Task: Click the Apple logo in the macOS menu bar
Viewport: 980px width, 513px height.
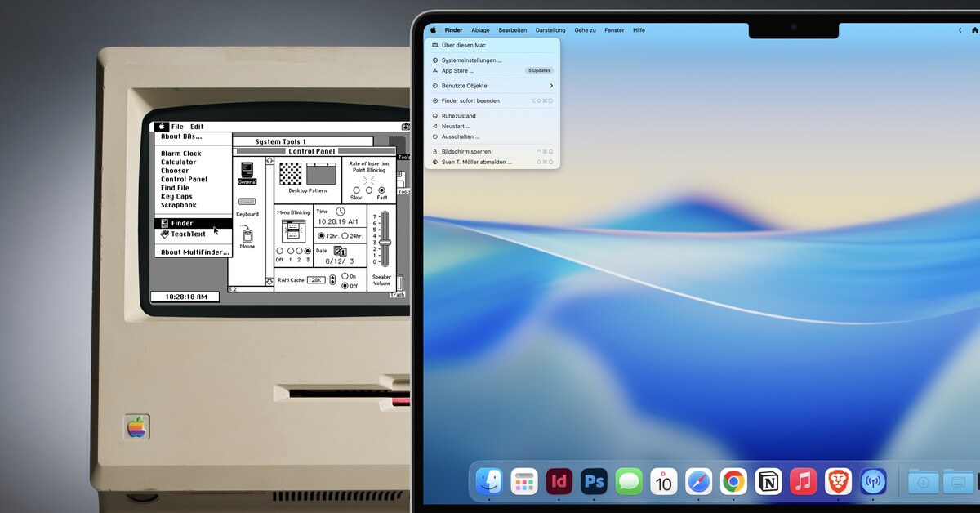Action: coord(433,30)
